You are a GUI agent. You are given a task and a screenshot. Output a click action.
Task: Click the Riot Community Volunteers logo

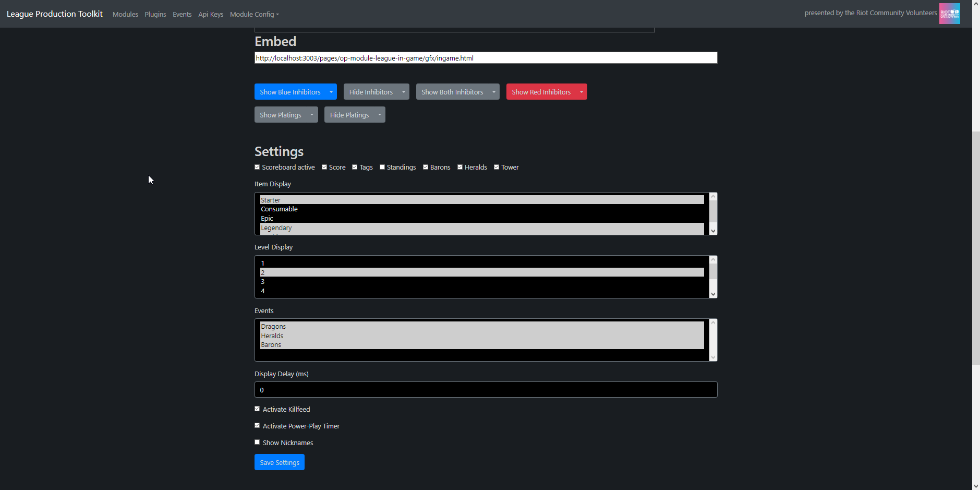click(950, 13)
